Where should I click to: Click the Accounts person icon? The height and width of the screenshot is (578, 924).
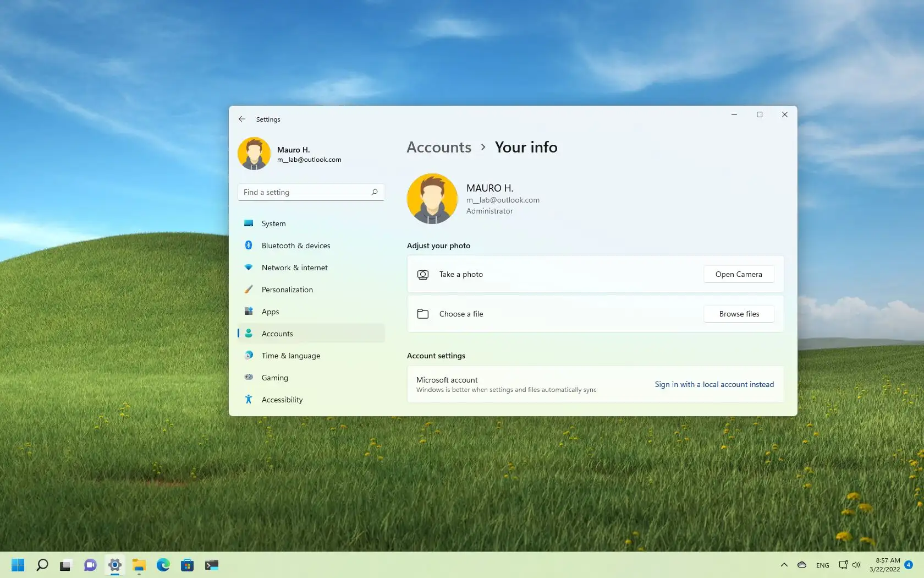tap(249, 334)
